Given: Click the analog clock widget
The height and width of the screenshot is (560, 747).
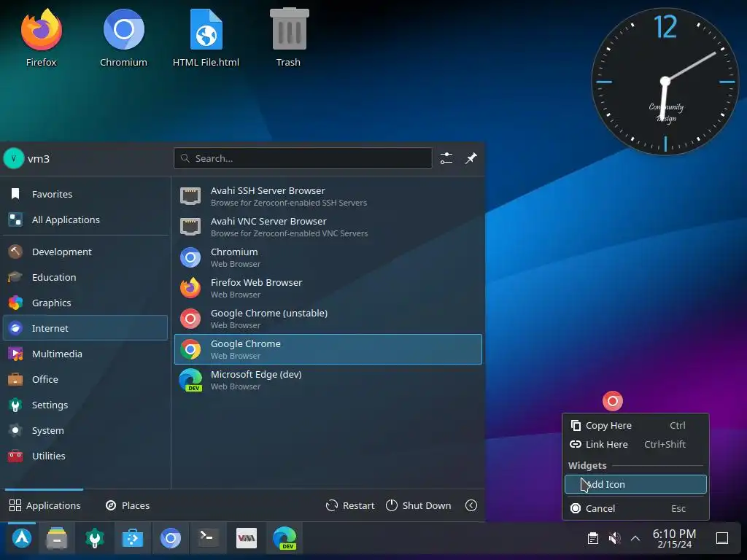Looking at the screenshot, I should 665,82.
